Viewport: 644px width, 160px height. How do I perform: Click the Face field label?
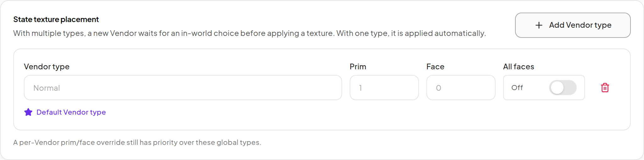tap(435, 67)
